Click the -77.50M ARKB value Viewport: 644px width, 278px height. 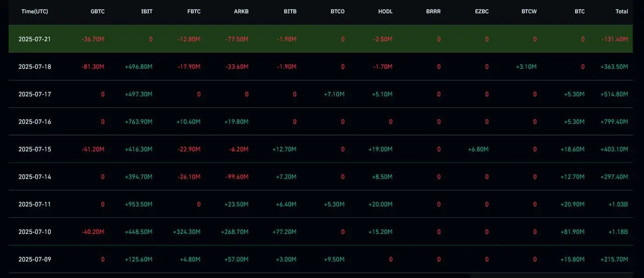click(x=237, y=39)
